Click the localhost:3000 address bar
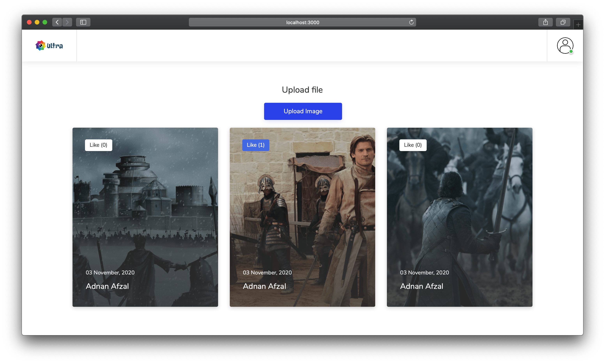This screenshot has height=364, width=605. point(302,22)
